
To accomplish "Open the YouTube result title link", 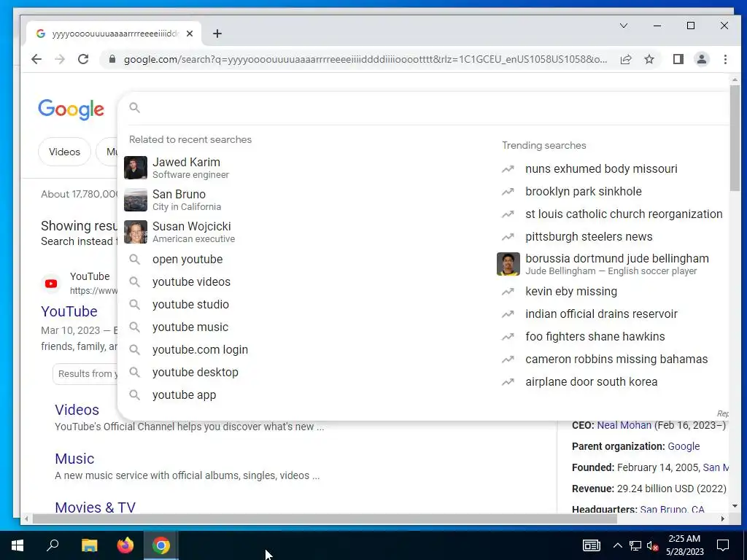I will click(69, 311).
